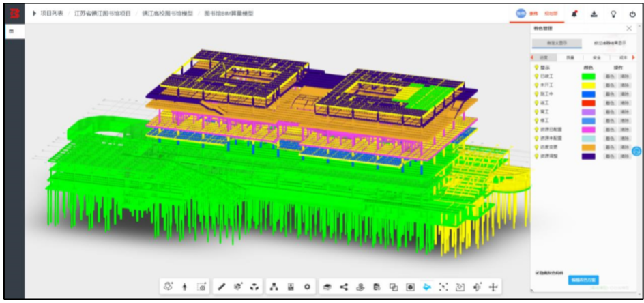The image size is (644, 303).
Task: Click the lightbulb icon in top bar
Action: 613,14
